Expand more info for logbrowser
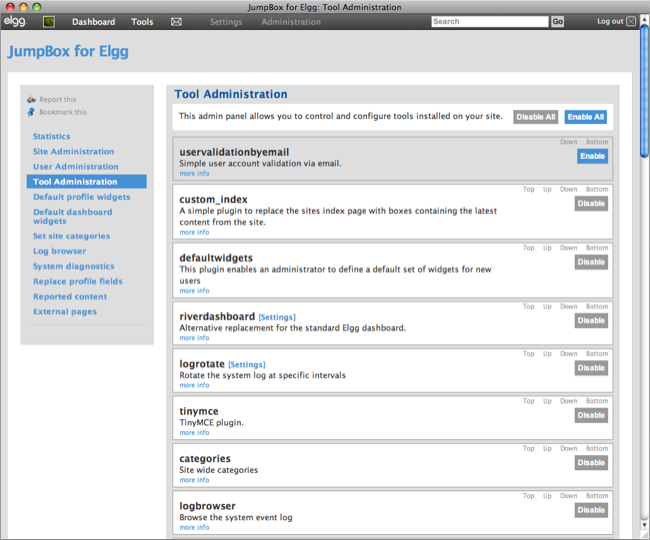This screenshot has height=540, width=650. click(x=194, y=528)
